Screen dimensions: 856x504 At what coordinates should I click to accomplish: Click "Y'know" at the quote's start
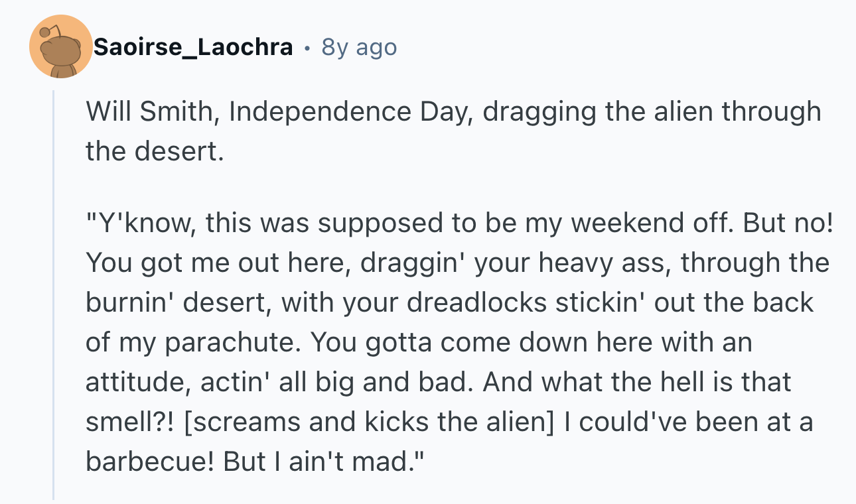click(x=141, y=223)
